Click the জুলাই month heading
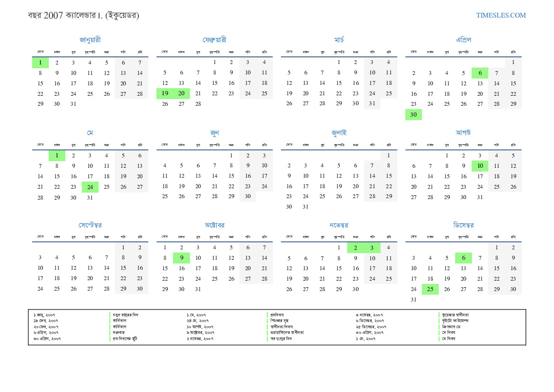Screen dimensions: 554x392 click(339, 133)
